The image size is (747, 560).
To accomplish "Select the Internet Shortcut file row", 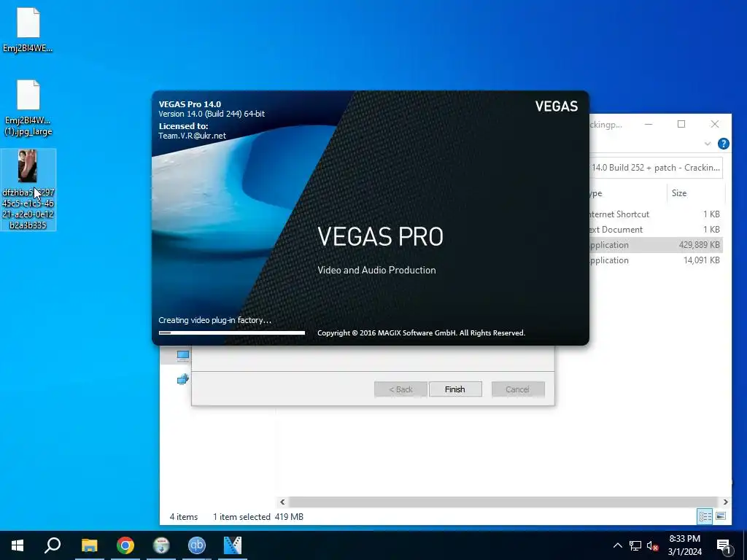I will click(x=656, y=214).
